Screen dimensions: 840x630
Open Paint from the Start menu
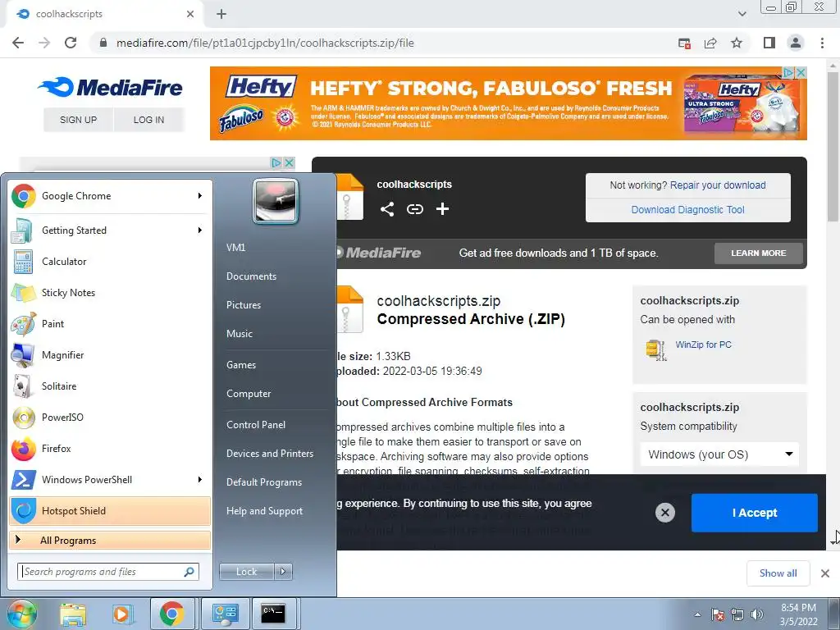(110, 323)
